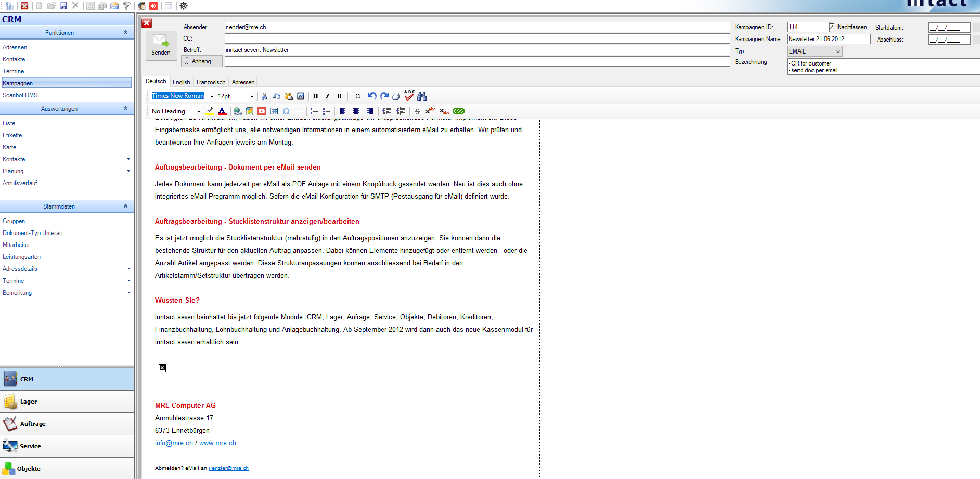Collapse the Stammdaten section

[125, 206]
